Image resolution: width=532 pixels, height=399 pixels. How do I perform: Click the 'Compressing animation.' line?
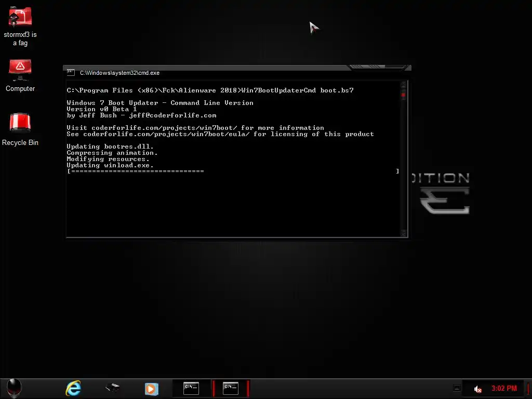pos(112,153)
